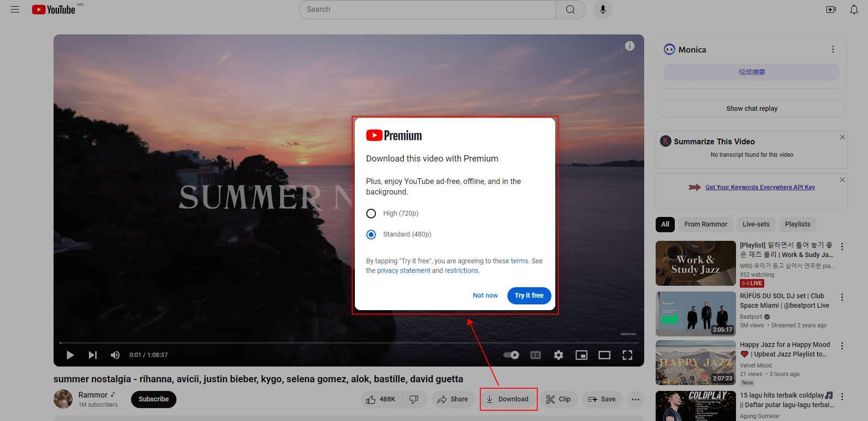The image size is (868, 421).
Task: Dislike the video
Action: coord(414,399)
